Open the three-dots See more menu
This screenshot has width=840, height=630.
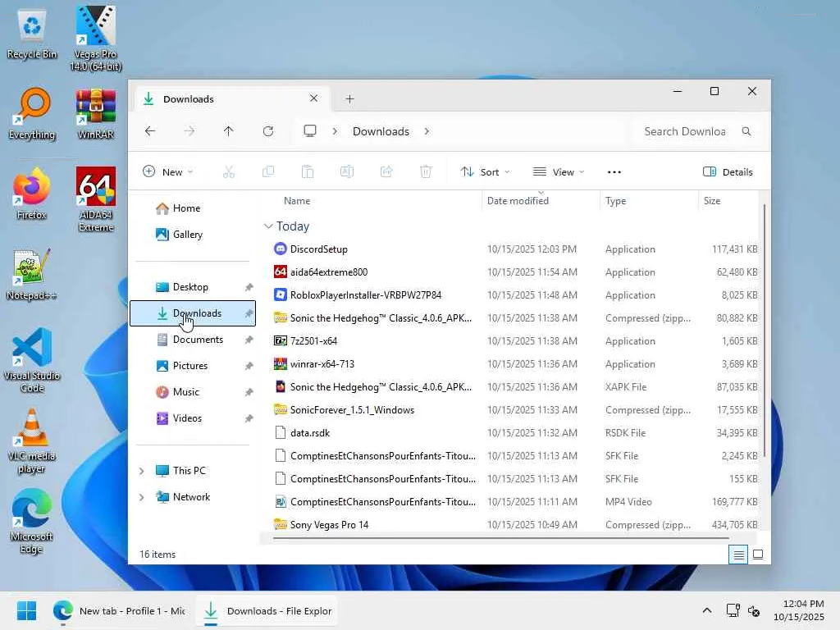(x=614, y=172)
